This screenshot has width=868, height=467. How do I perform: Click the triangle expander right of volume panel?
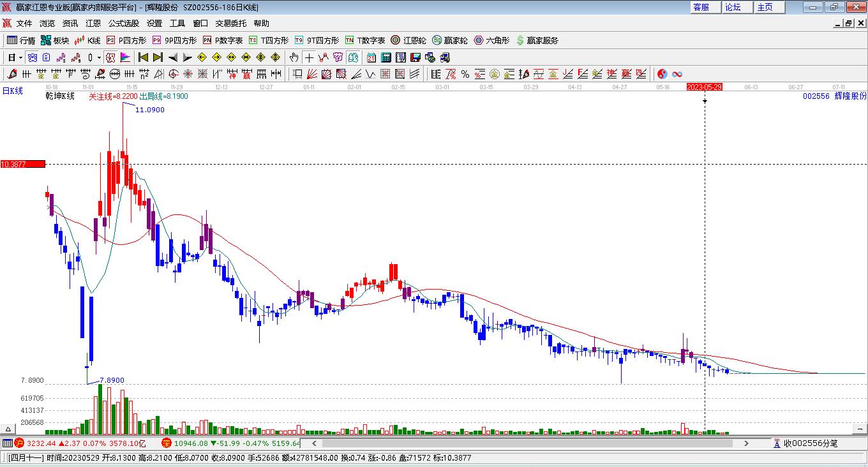pos(858,429)
